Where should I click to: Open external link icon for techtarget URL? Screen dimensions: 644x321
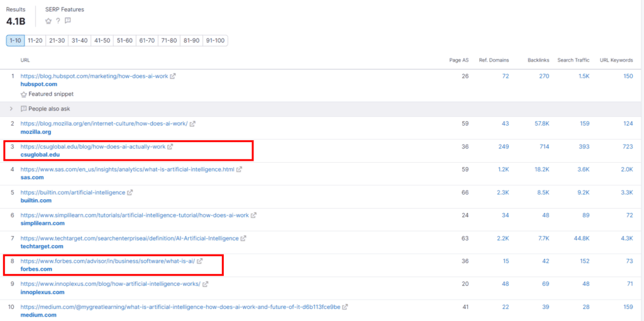click(x=243, y=238)
